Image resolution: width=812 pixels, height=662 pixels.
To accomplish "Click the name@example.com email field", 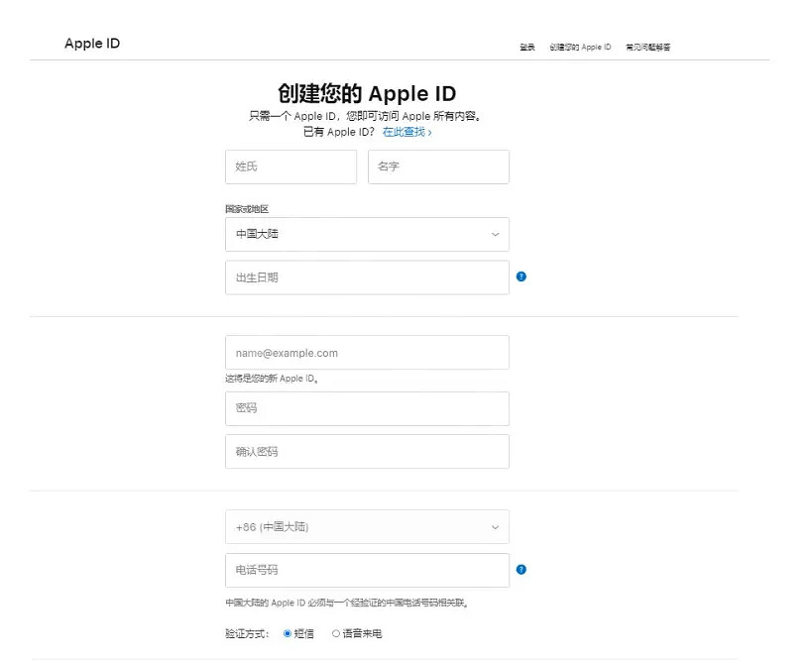I will [367, 352].
